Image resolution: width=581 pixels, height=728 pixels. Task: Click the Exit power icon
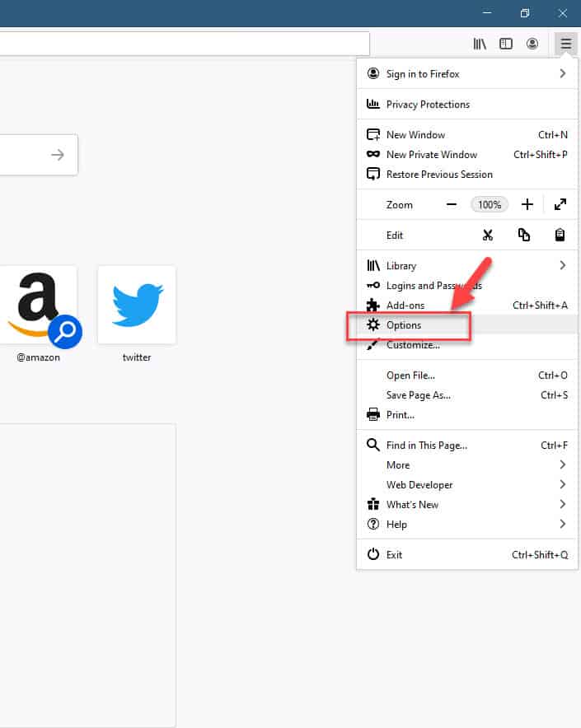(373, 554)
